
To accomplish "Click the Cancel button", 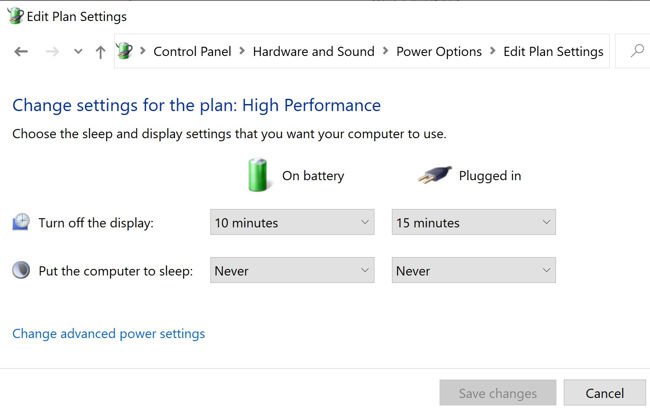I will coord(604,393).
